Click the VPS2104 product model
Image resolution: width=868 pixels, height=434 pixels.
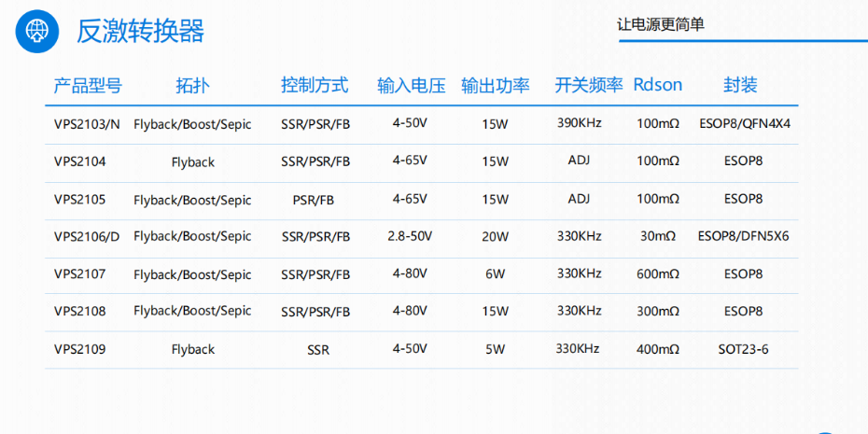coord(80,161)
